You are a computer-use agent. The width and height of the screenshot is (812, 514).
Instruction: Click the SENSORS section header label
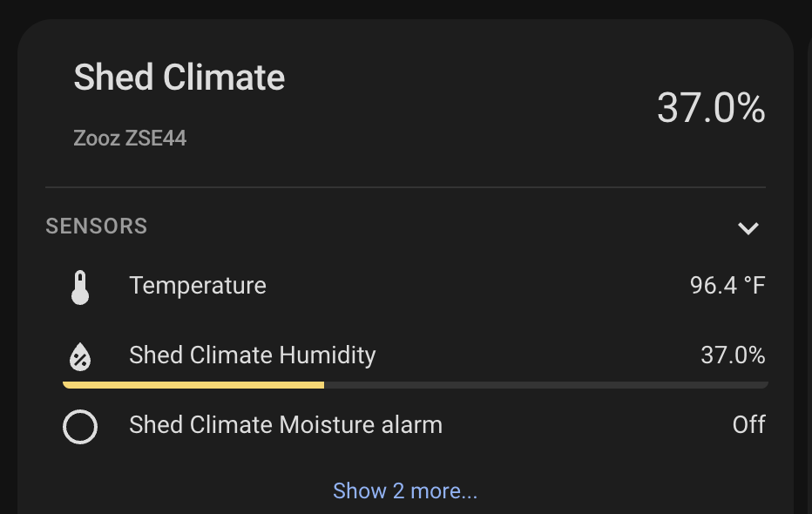97,227
